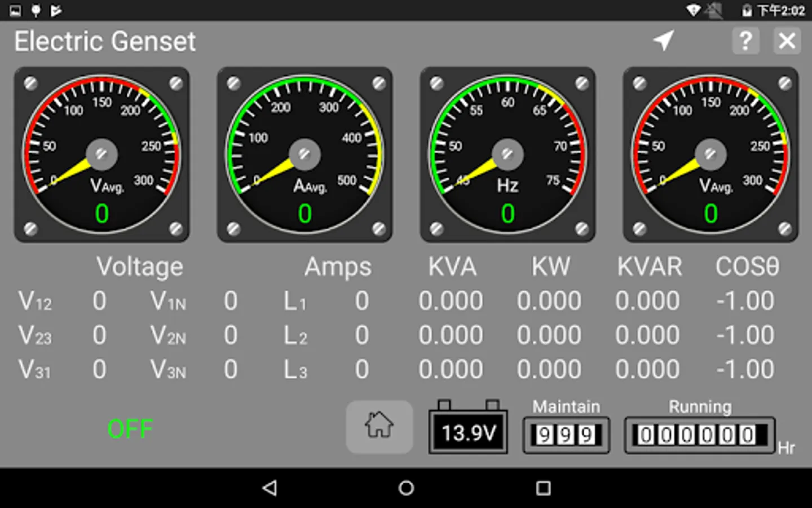Open Android recent apps square button
Image resolution: width=812 pixels, height=508 pixels.
pos(543,488)
